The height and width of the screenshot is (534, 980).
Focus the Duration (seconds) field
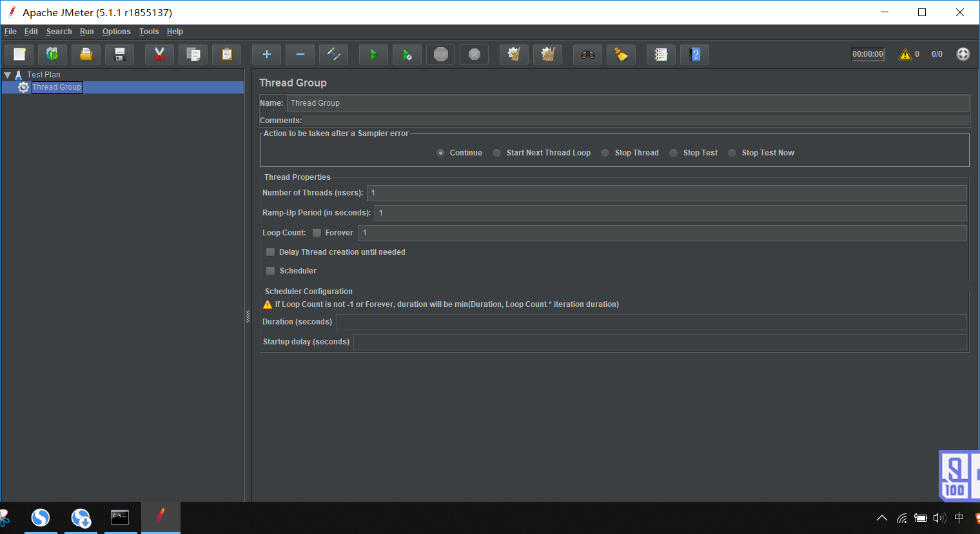point(651,322)
